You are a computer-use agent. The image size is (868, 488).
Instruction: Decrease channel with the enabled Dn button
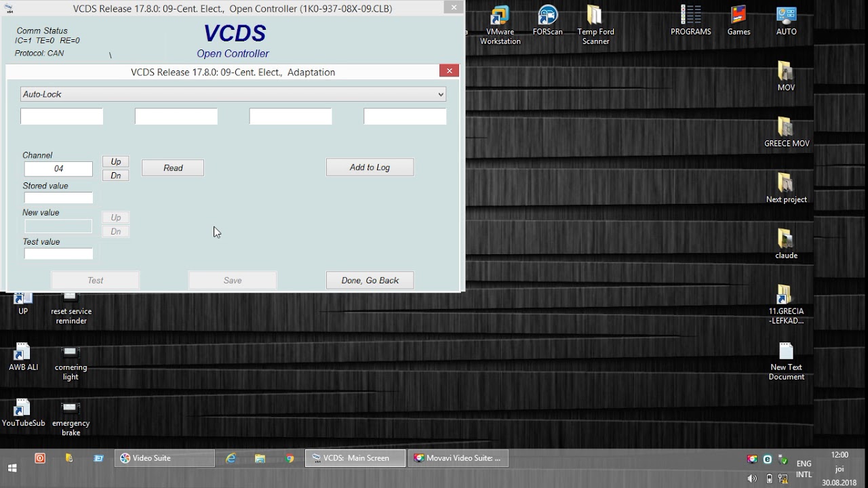116,176
